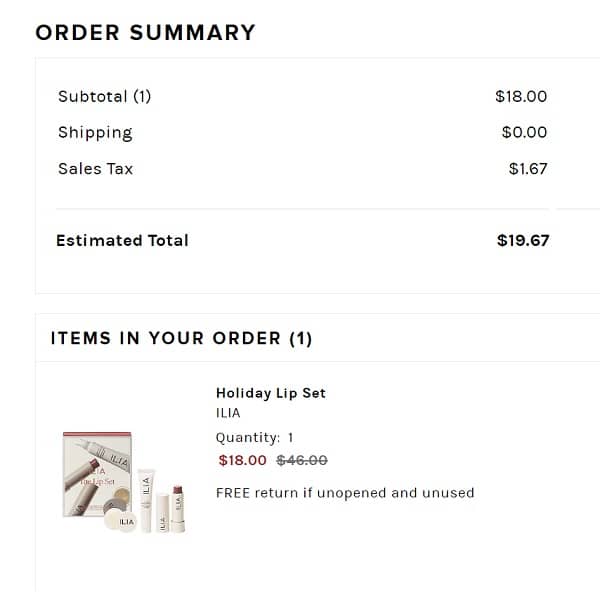Click the lipstick tube in the product image
Image resolution: width=600 pixels, height=600 pixels.
[177, 505]
